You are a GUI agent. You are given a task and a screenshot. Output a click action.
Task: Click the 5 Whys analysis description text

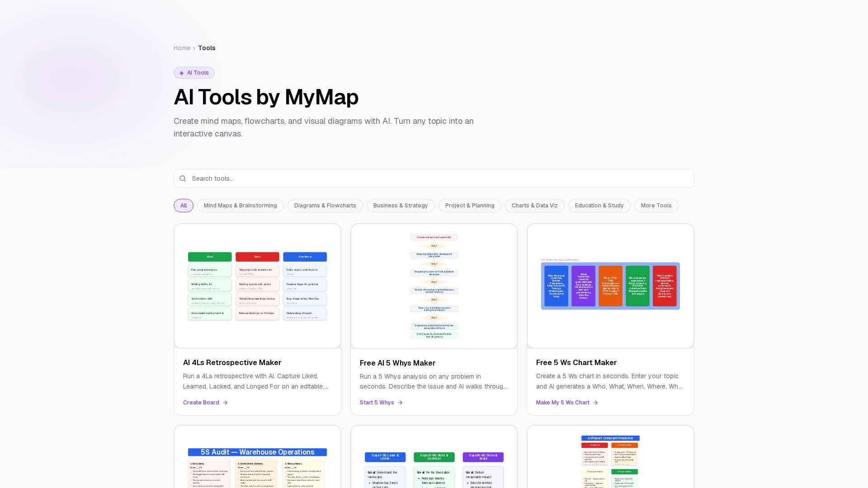pyautogui.click(x=434, y=381)
